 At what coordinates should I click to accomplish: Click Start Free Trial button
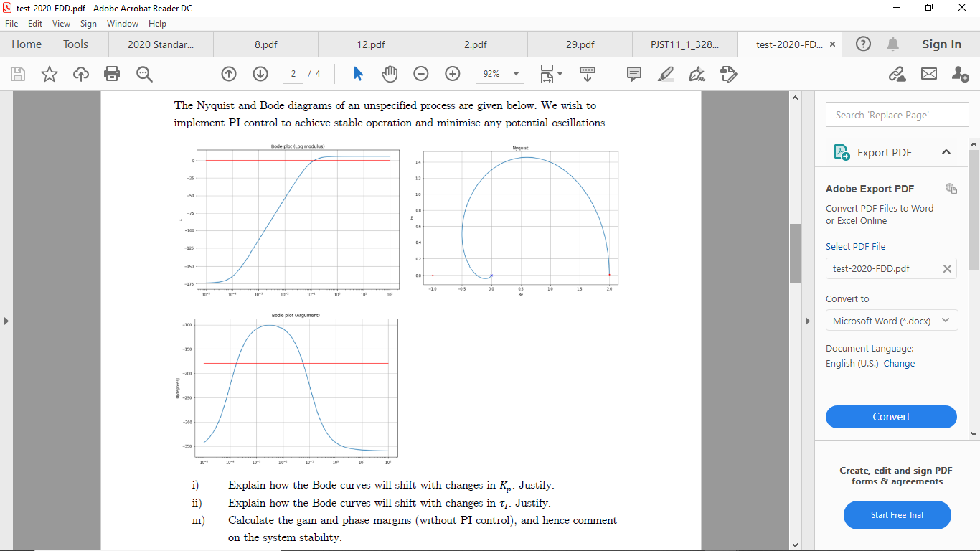897,515
